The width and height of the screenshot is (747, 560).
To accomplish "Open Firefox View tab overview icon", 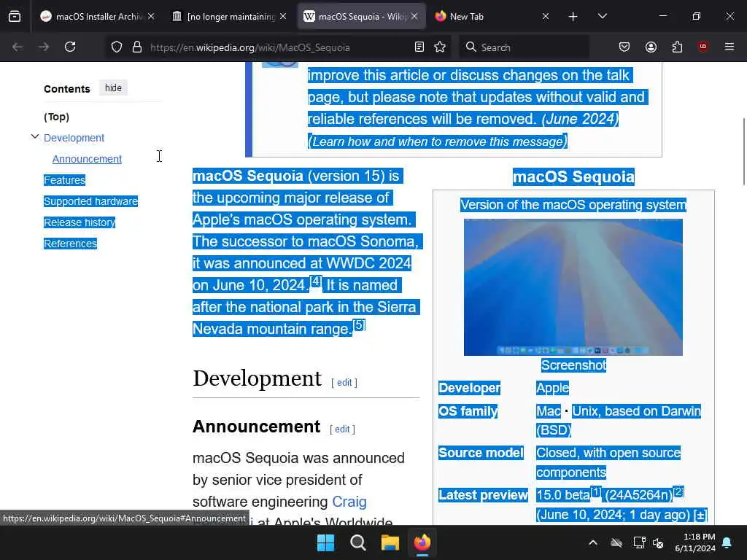I will (15, 16).
